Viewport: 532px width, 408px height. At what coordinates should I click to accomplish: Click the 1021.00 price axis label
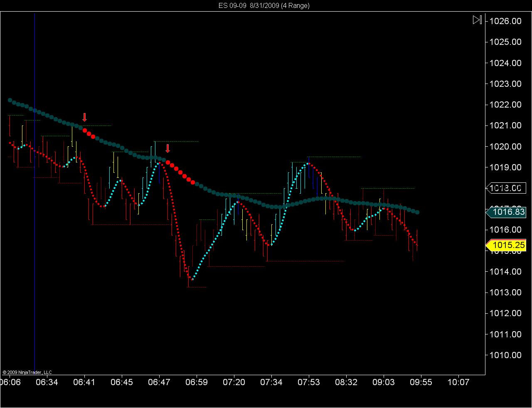pyautogui.click(x=505, y=125)
